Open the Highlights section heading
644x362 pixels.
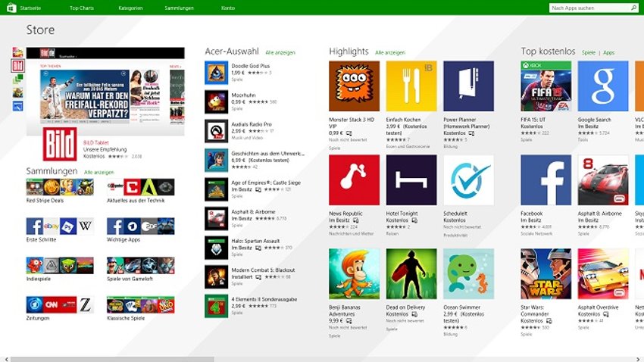pyautogui.click(x=349, y=51)
